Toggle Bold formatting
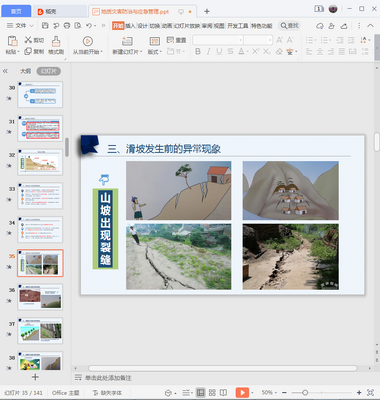Image resolution: width=380 pixels, height=400 pixels. tap(198, 52)
